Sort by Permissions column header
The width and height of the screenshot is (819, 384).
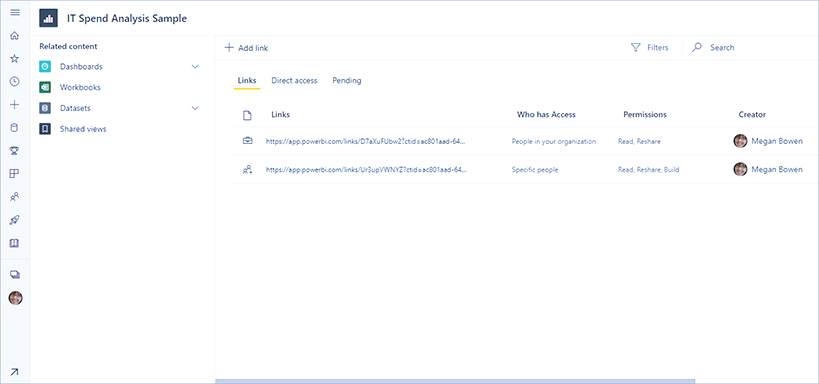coord(645,114)
